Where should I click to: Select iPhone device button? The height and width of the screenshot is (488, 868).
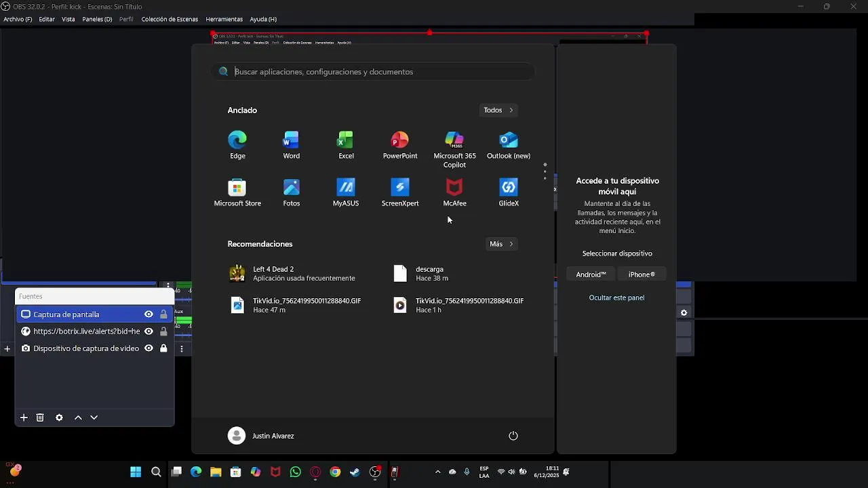tap(642, 274)
